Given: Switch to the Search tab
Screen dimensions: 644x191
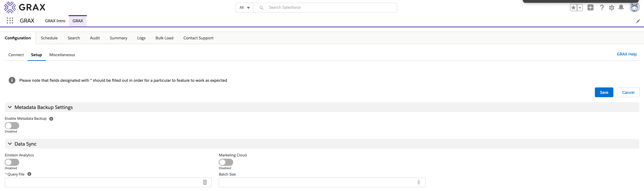Looking at the screenshot, I should (74, 38).
